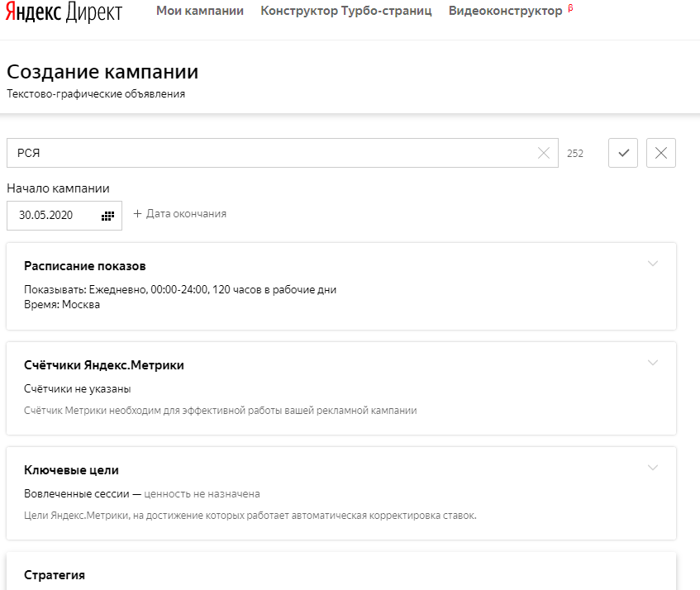Focus the campaign name field containing РСЯ
Viewport: 700px width, 590px height.
pyautogui.click(x=273, y=153)
